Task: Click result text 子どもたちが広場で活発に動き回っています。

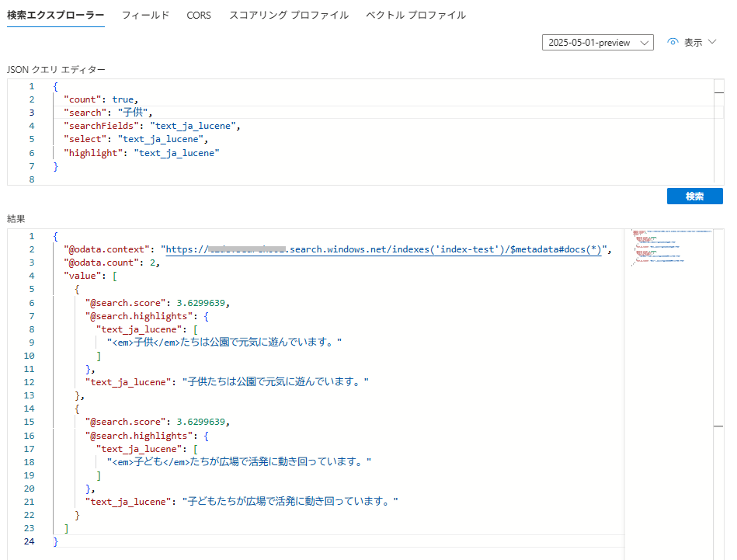Action: [290, 502]
